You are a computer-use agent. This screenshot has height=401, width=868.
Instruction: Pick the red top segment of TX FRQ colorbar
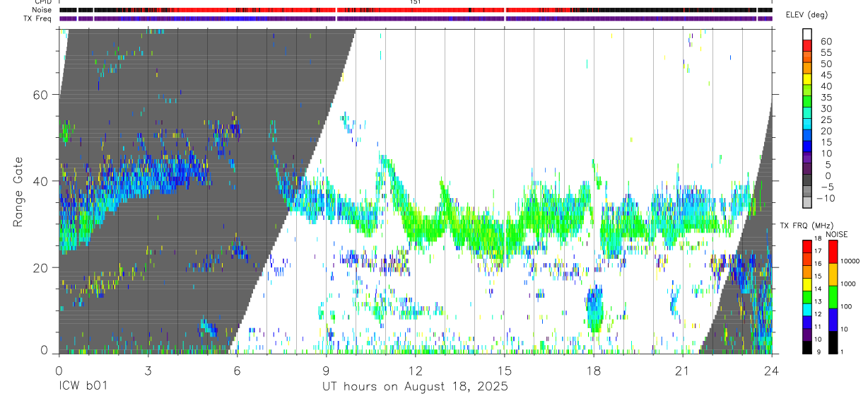click(807, 245)
